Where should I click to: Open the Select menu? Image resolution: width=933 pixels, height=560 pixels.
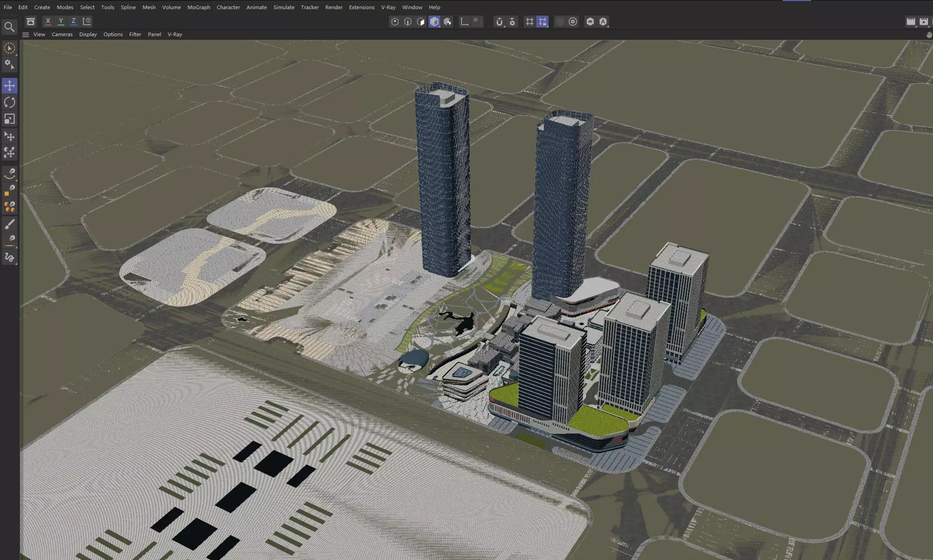coord(87,7)
